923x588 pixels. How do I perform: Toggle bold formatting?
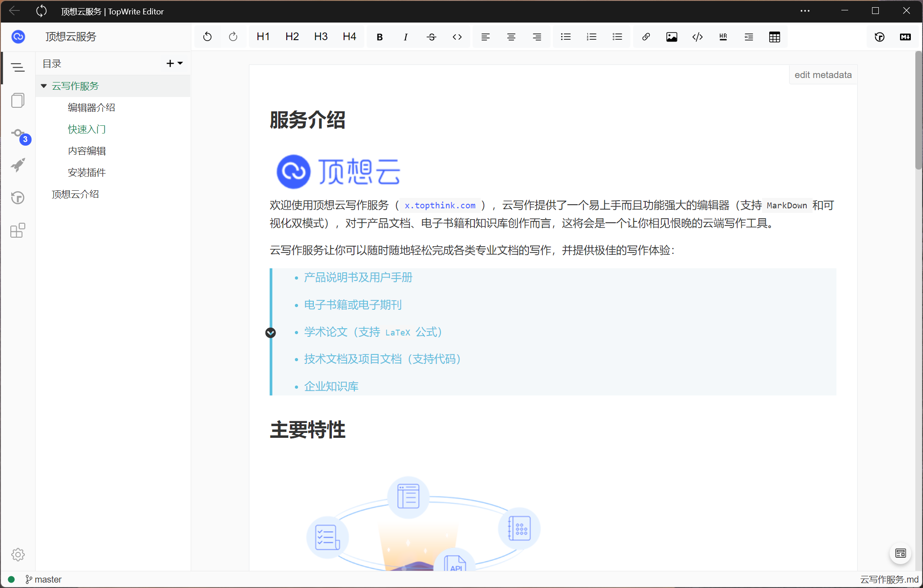coord(380,37)
